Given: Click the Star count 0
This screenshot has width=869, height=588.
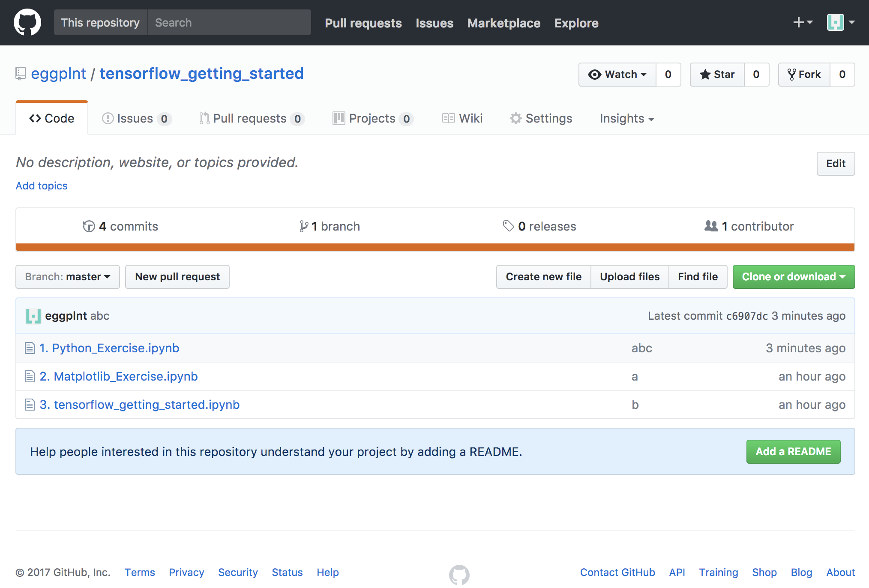Looking at the screenshot, I should point(757,75).
